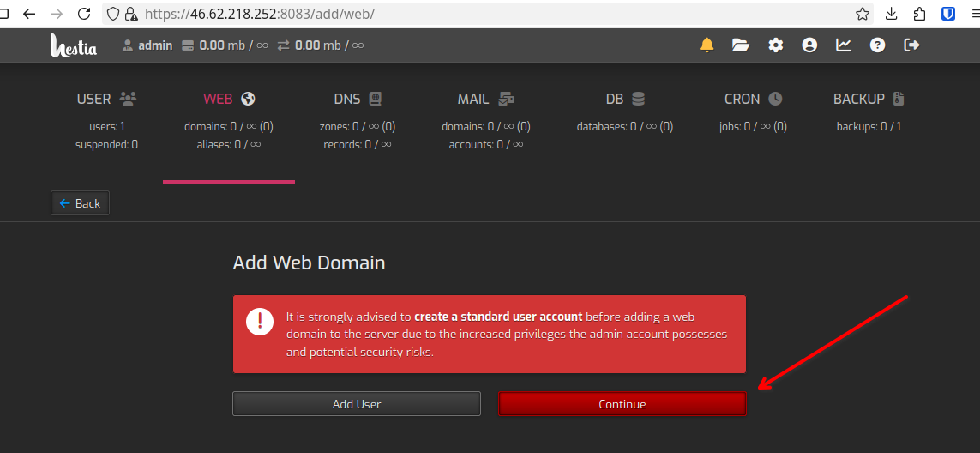Go to the DB databases tab

click(x=624, y=99)
